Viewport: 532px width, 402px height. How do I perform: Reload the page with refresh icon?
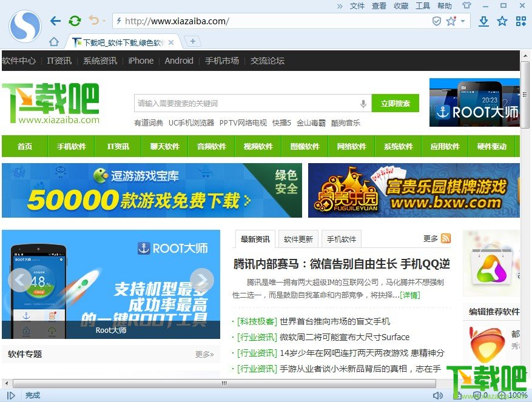point(75,21)
